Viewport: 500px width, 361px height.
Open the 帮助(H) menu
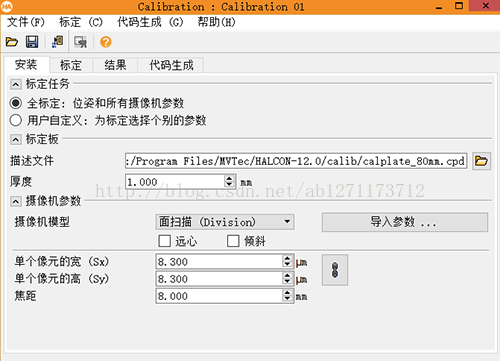(216, 22)
